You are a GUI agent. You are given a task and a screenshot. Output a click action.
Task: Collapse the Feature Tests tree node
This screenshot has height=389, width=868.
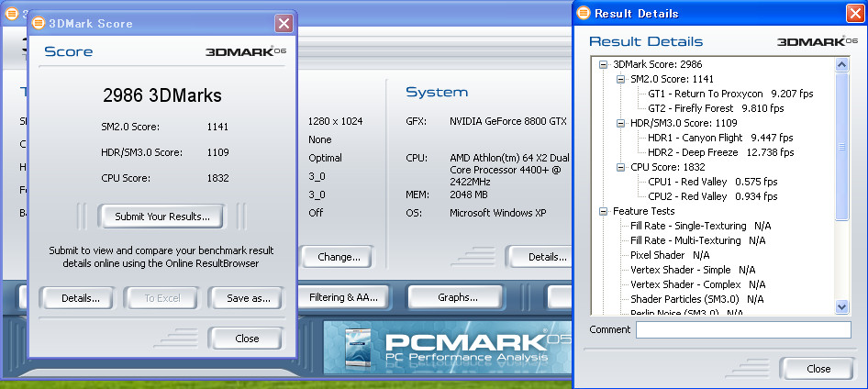pos(604,211)
